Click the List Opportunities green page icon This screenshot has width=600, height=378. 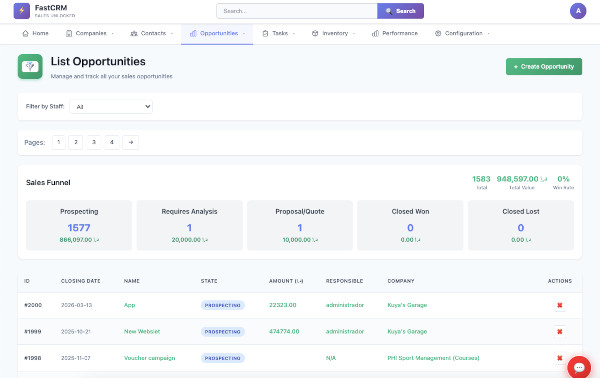coord(30,67)
